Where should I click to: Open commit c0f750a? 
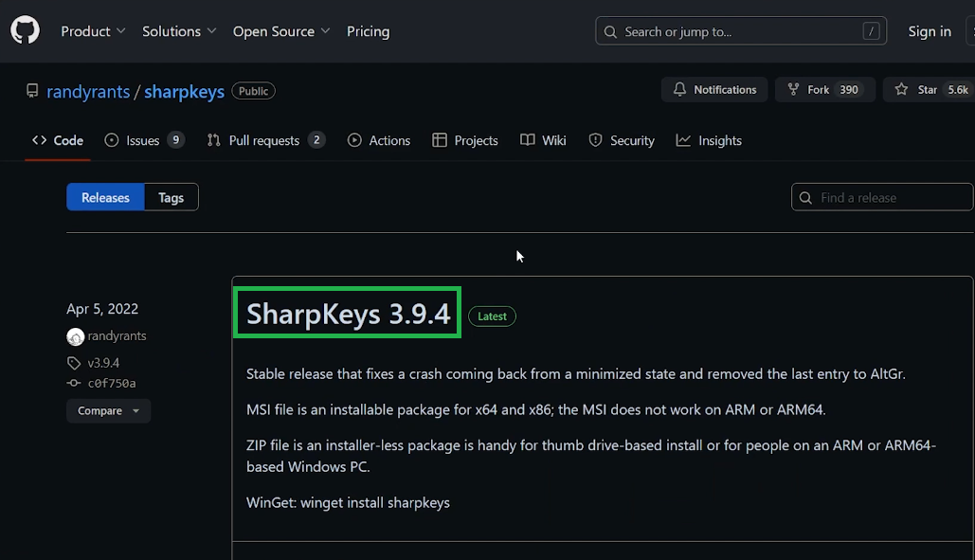pos(112,383)
